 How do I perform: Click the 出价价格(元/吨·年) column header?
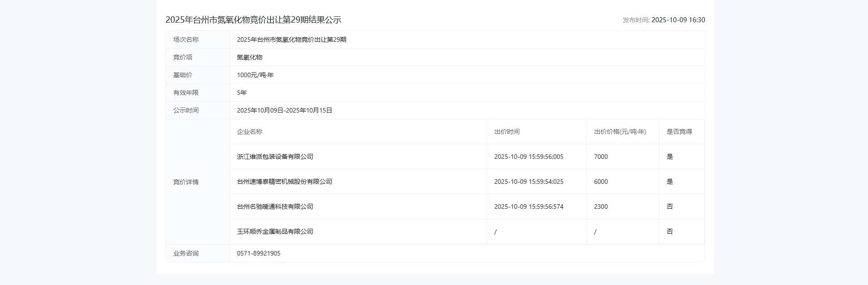(620, 132)
